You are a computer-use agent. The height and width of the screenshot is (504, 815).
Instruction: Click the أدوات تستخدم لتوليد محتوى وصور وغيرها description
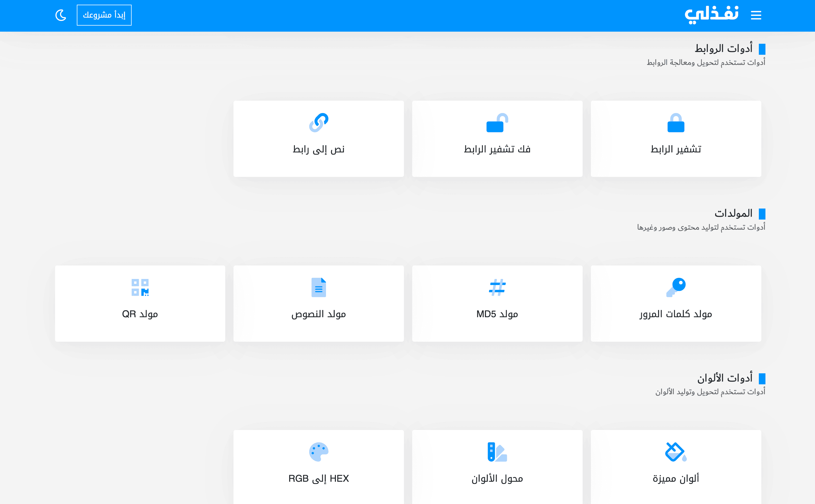[701, 227]
